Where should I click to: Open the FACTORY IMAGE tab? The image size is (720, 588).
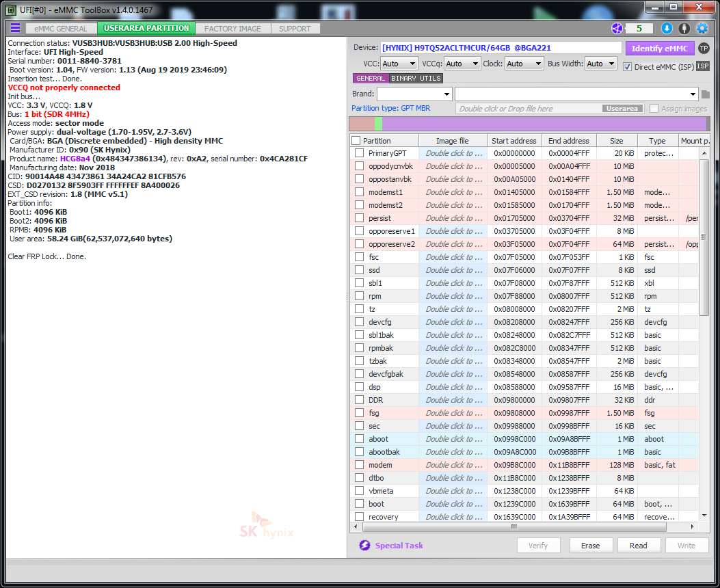click(x=232, y=29)
